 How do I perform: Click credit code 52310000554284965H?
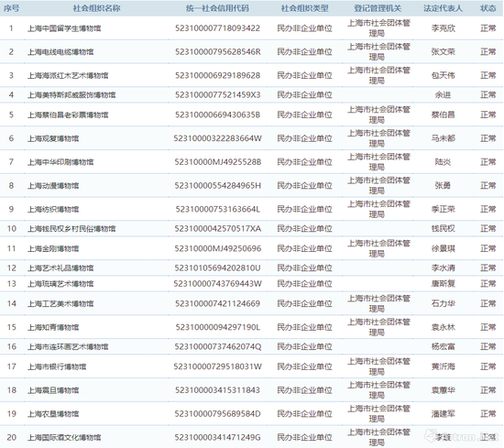pyautogui.click(x=217, y=185)
